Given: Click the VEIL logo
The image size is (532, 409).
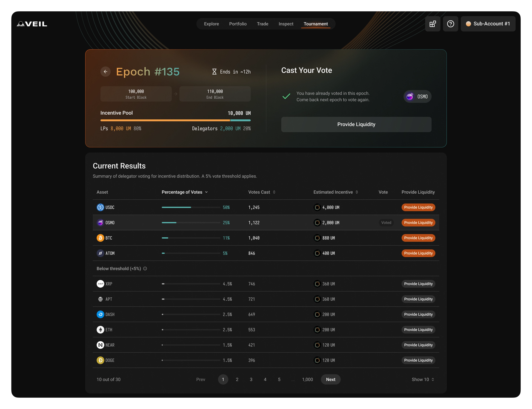Looking at the screenshot, I should pos(32,24).
